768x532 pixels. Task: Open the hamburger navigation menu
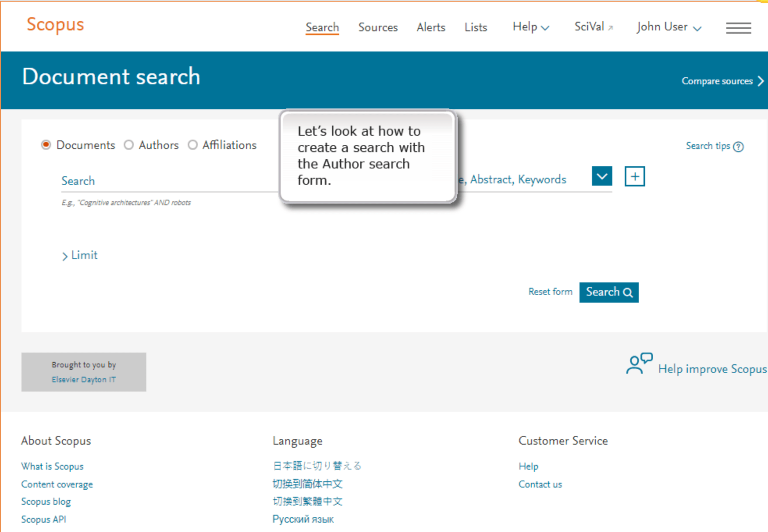click(x=738, y=28)
